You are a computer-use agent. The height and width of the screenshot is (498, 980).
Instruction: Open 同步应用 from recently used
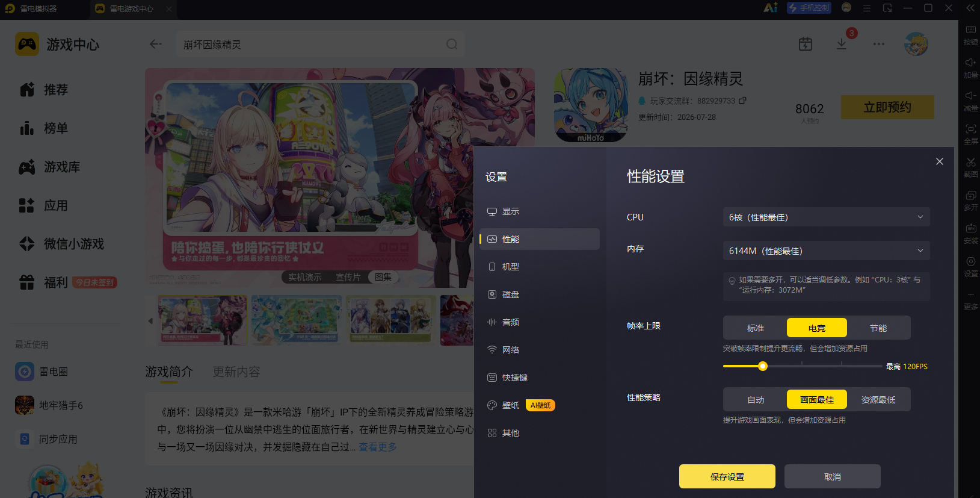pyautogui.click(x=46, y=439)
